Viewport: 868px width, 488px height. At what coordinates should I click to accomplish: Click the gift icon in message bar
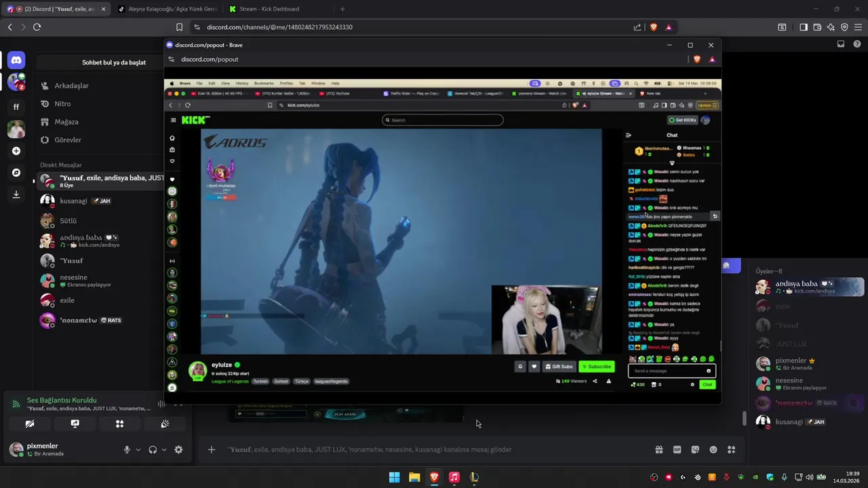tap(658, 449)
